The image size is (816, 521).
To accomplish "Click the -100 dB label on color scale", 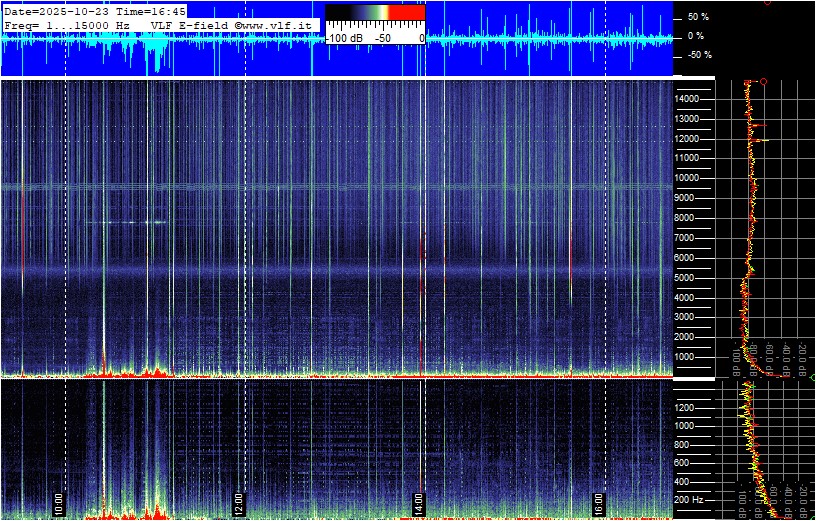I will (345, 37).
